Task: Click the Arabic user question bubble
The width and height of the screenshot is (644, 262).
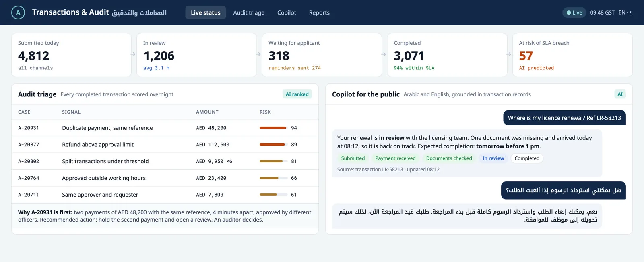Action: (x=563, y=190)
